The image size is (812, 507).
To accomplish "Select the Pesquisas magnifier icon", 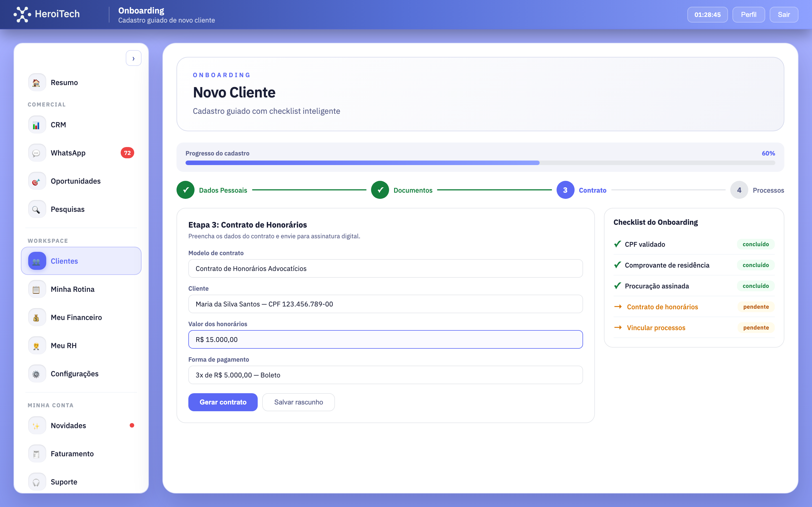I will (x=37, y=209).
